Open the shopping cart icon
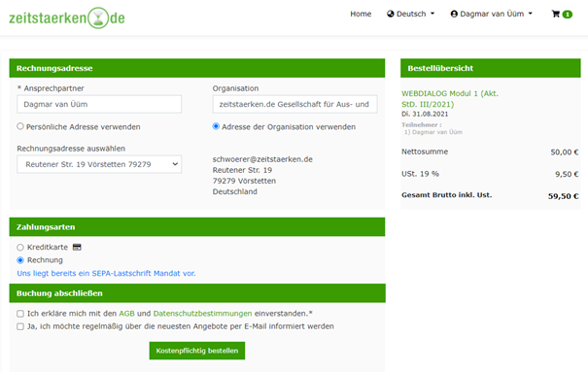The height and width of the screenshot is (372, 588). click(x=555, y=14)
